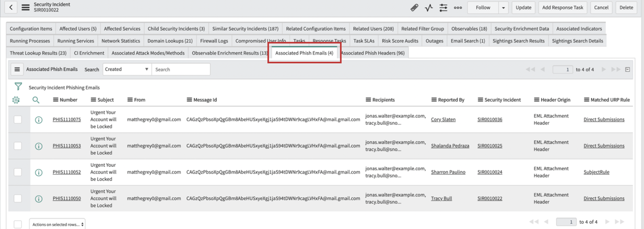Click the Delete button
644x229 pixels.
point(626,7)
